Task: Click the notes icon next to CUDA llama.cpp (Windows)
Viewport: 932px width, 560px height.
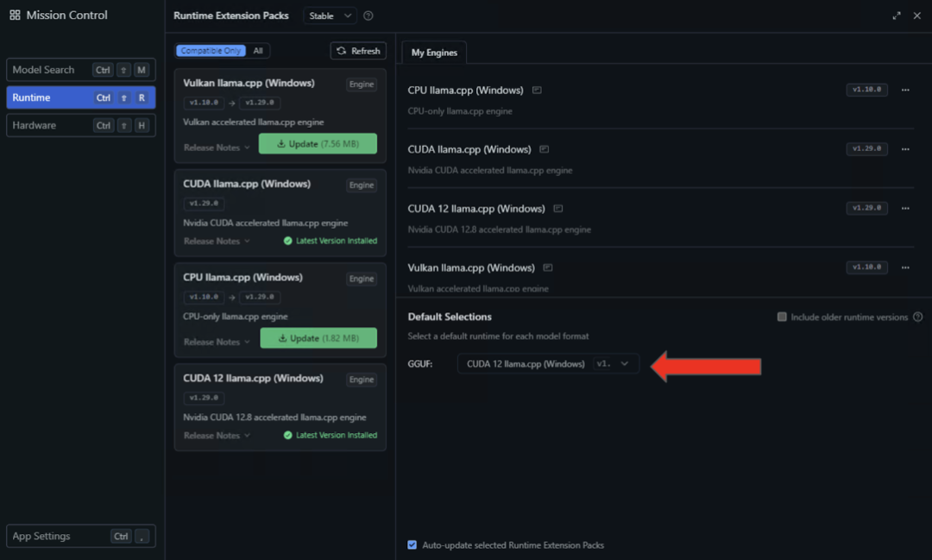Action: coord(544,149)
